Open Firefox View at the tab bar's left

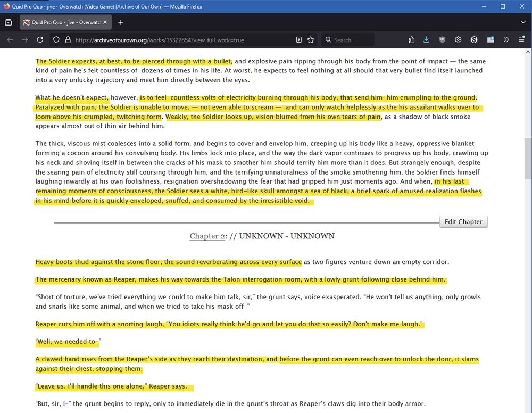[8, 22]
